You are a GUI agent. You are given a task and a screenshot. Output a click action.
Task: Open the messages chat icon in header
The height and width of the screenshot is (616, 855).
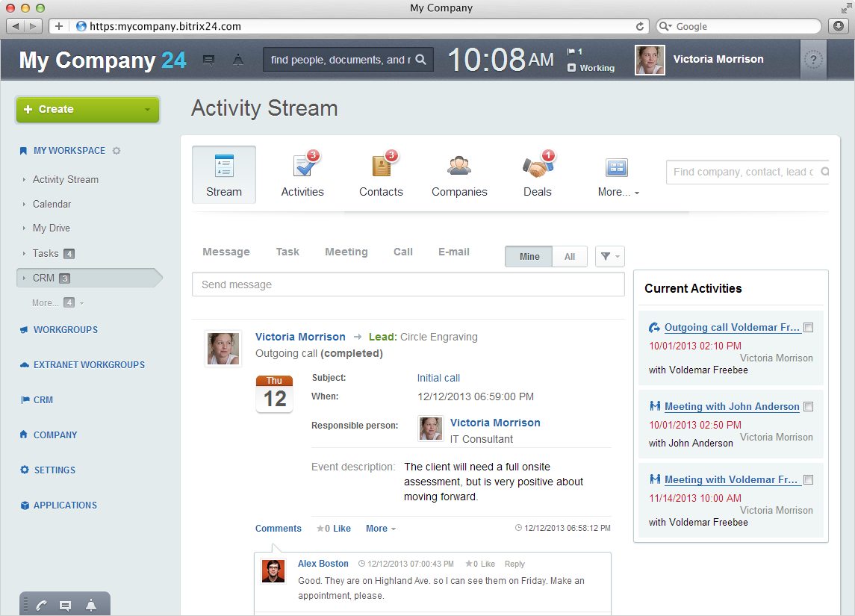209,60
